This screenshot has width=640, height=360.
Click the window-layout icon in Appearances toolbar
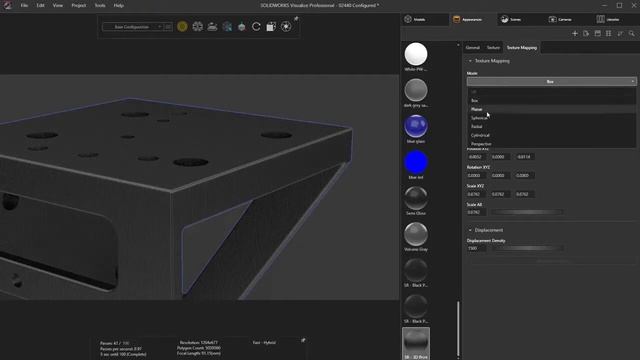[598, 33]
